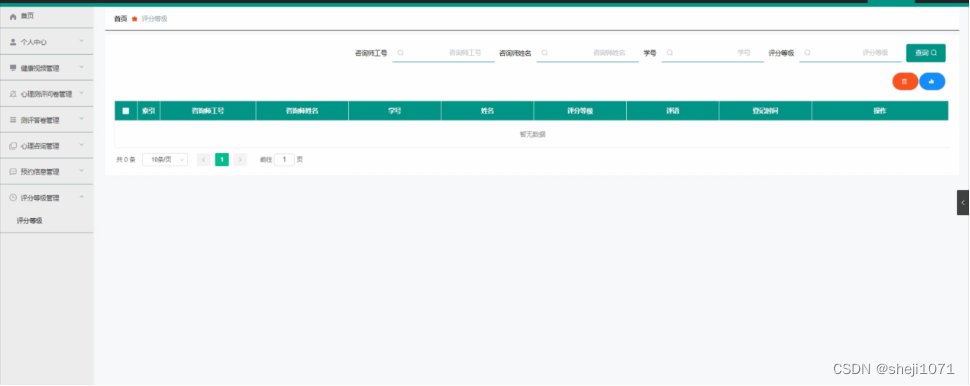Click the 评分等级 column header
Screen dimensions: 970x386
tap(580, 111)
